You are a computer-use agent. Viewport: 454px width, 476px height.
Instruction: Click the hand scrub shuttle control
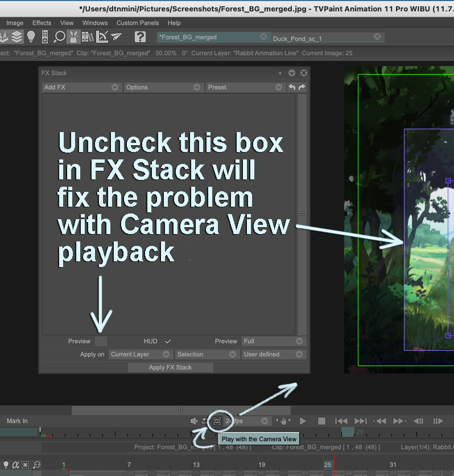283,421
